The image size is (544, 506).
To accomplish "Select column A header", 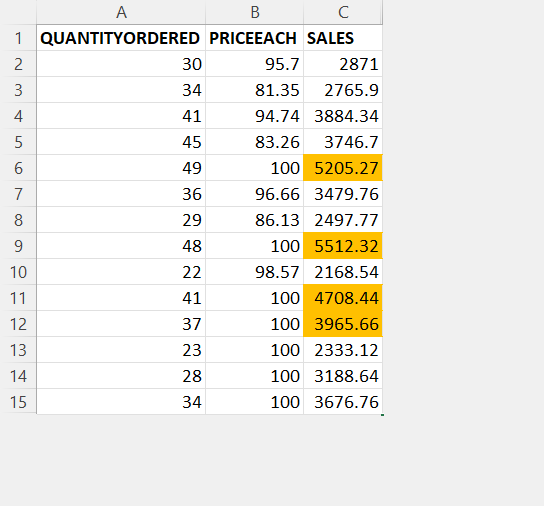I will click(x=121, y=12).
